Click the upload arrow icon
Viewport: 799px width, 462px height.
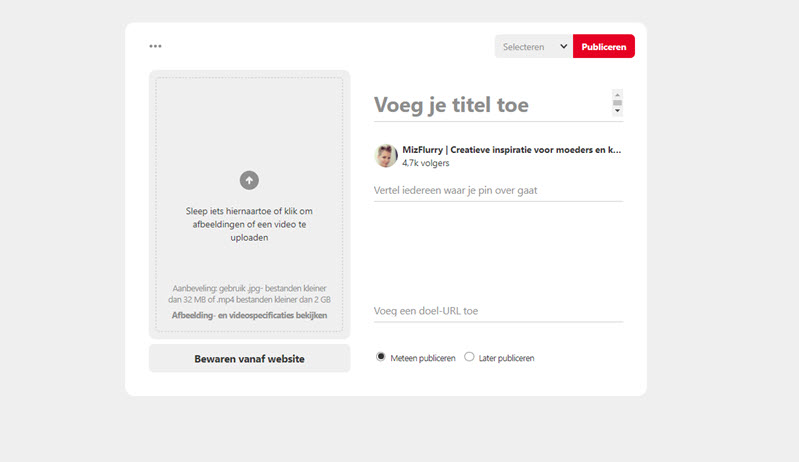(x=249, y=180)
